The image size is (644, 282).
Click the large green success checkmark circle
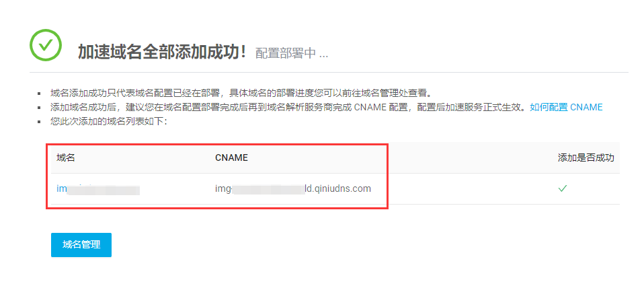pos(46,45)
